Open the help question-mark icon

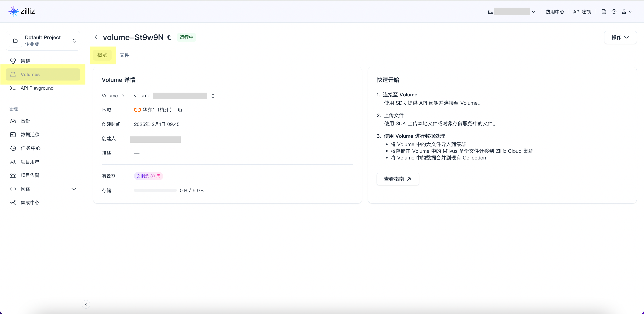coord(614,12)
